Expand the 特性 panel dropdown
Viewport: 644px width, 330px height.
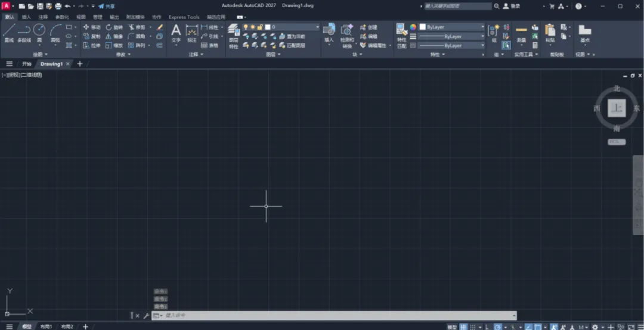click(x=438, y=54)
